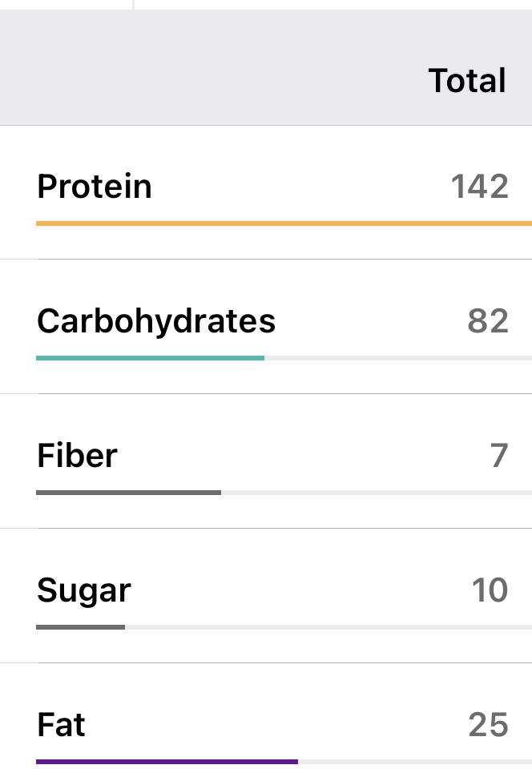This screenshot has width=532, height=773.
Task: Click the Fiber total value 7
Action: coord(499,456)
